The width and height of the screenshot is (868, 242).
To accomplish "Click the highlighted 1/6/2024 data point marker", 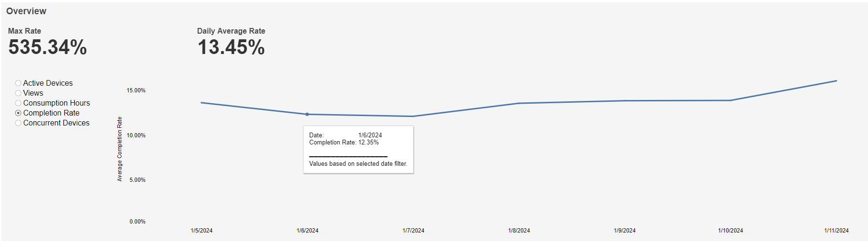I will 307,114.
